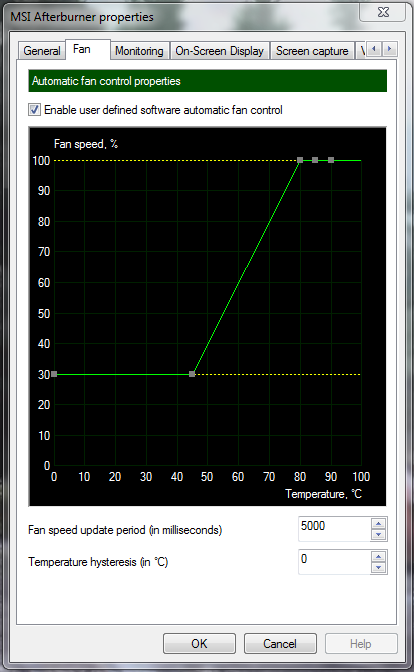Click the 'Temperature, °C' axis label
The image size is (414, 672).
point(324,494)
